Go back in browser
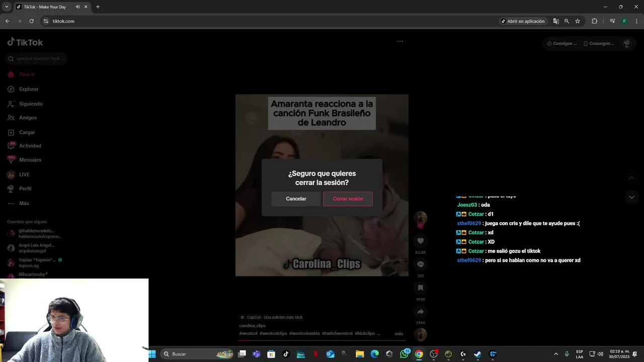 coord(7,21)
